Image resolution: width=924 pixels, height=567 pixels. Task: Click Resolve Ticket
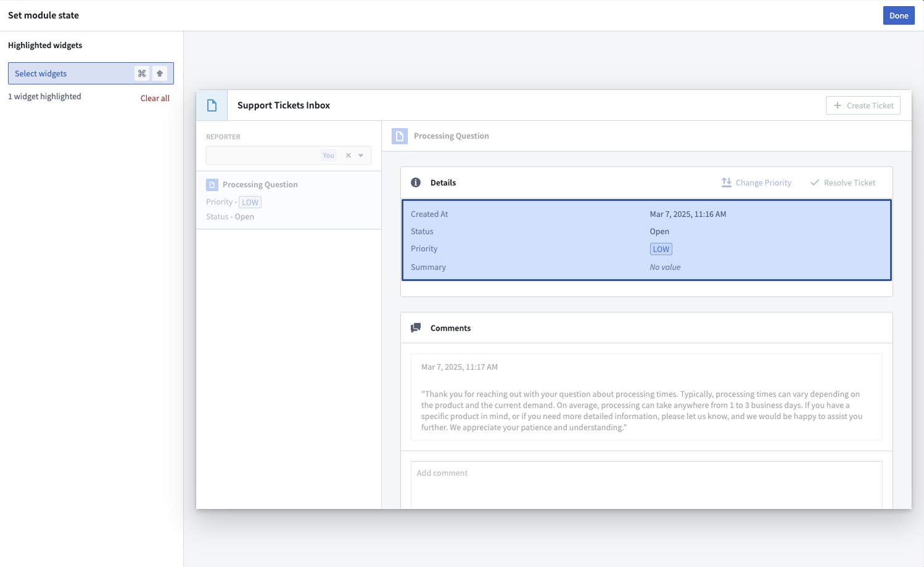pyautogui.click(x=843, y=182)
